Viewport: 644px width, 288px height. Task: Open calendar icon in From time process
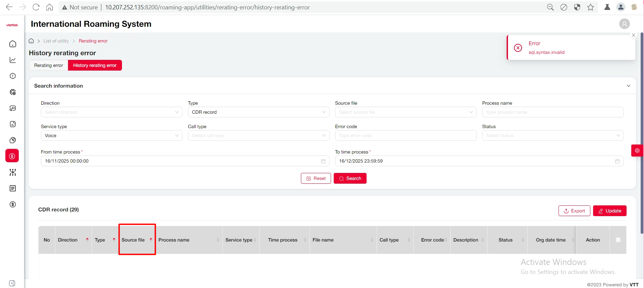[x=323, y=161]
